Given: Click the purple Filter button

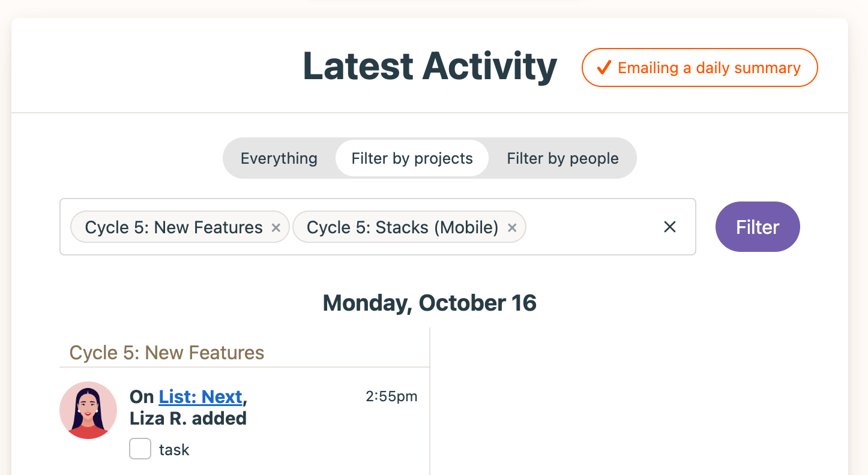Looking at the screenshot, I should click(758, 227).
